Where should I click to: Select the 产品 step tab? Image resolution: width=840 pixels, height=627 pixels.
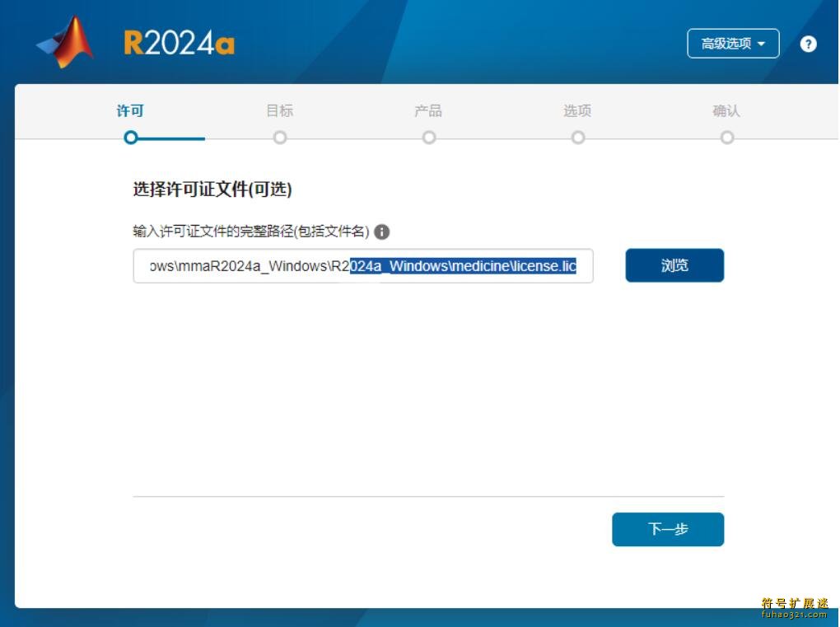click(428, 111)
